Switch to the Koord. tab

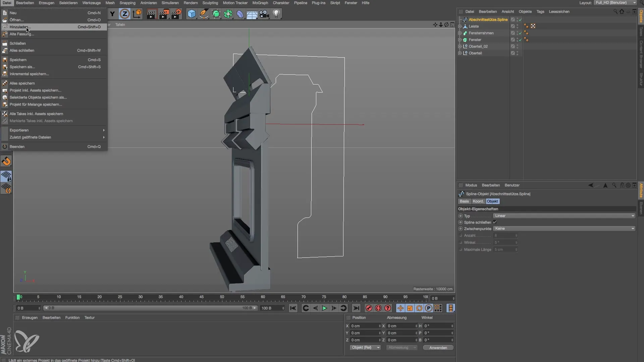[x=478, y=201]
